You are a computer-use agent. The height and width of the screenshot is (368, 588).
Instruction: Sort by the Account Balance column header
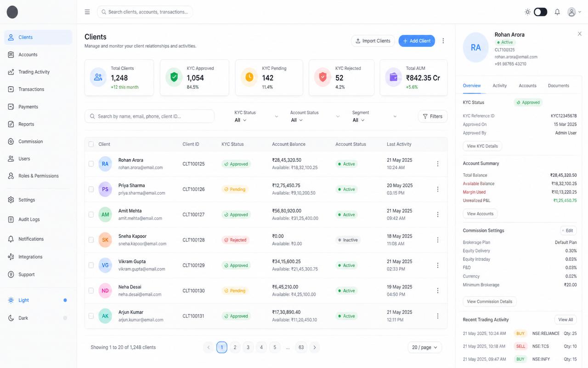(288, 144)
